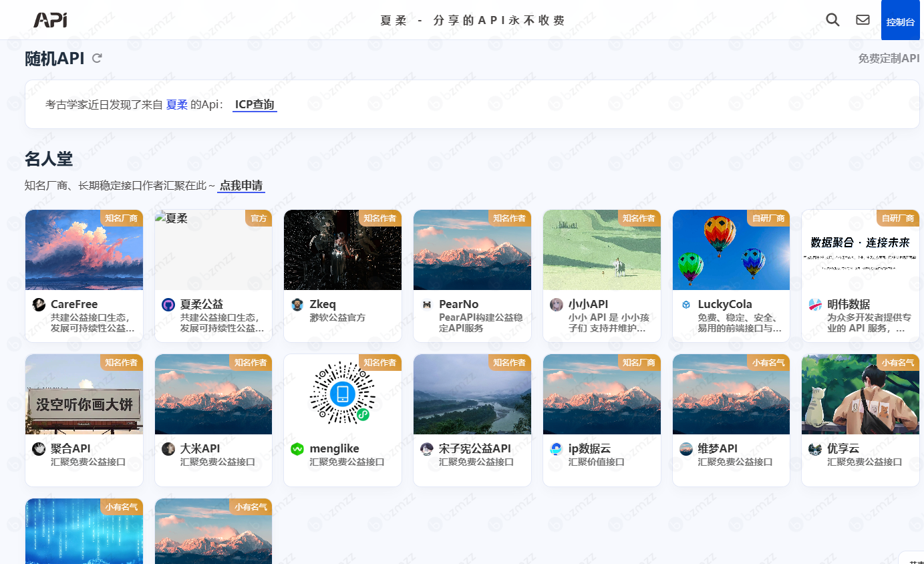Click the 夏柔公益 card title
The image size is (924, 564).
coord(202,304)
